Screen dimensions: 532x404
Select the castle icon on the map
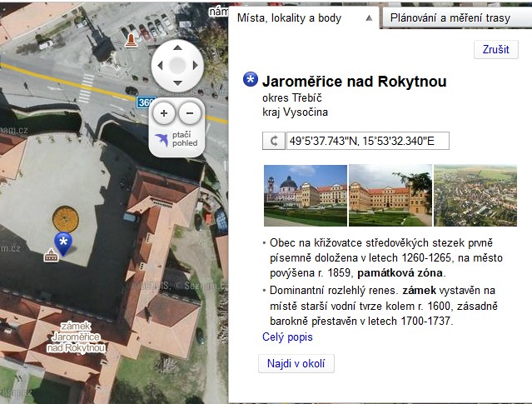click(x=52, y=255)
